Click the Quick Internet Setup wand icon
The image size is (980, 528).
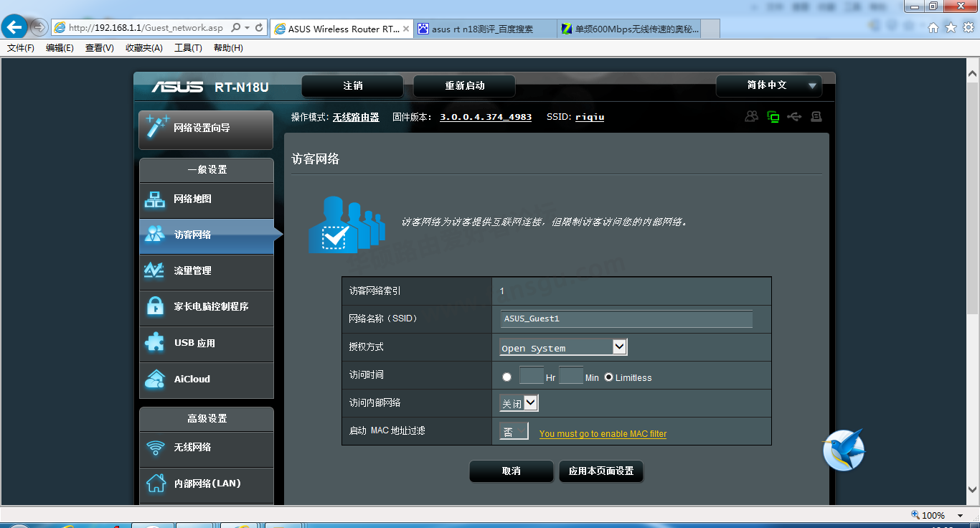(x=156, y=127)
